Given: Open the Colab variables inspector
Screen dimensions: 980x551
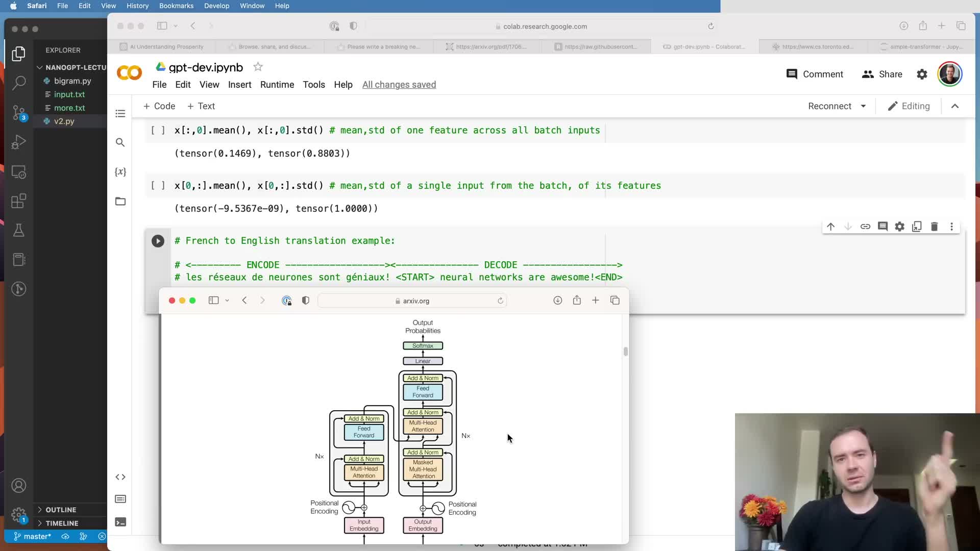Looking at the screenshot, I should pos(120,172).
